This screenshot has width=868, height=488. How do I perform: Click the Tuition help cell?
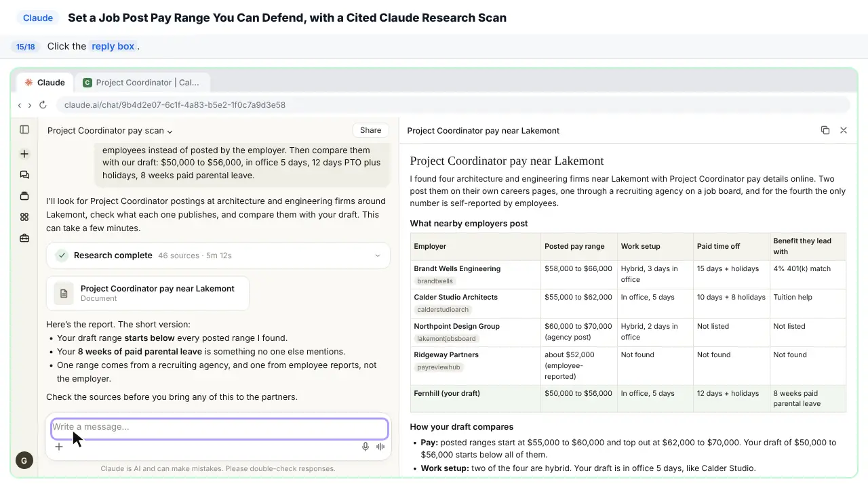click(808, 304)
